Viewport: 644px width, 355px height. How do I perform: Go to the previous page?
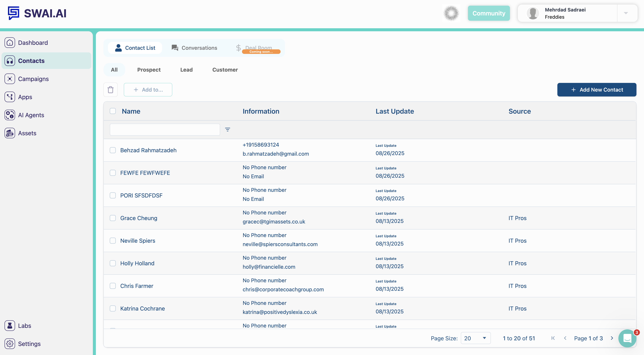[x=565, y=338]
